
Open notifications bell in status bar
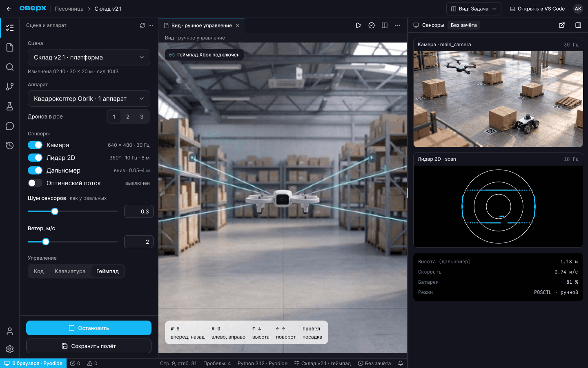pyautogui.click(x=401, y=363)
